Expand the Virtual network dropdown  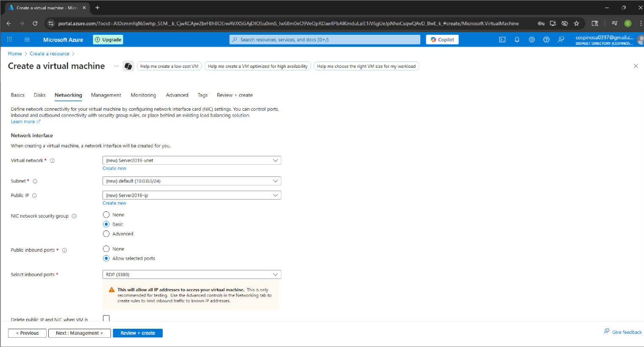[192, 160]
